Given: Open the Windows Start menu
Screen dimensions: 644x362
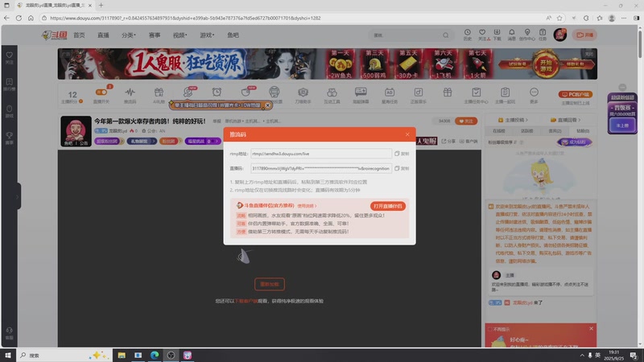Looking at the screenshot, I should click(8, 355).
